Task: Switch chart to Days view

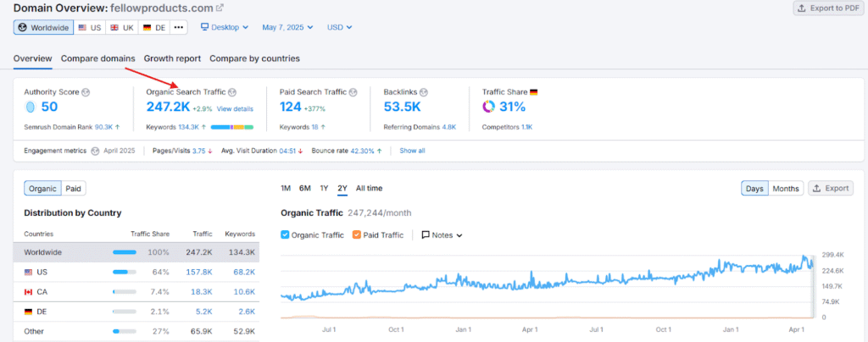Action: 754,189
